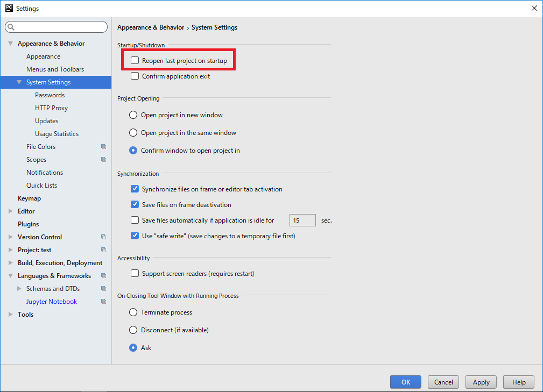The image size is (543, 392).
Task: Click the project-level icon beside Schemas and DTDs
Action: coord(103,289)
